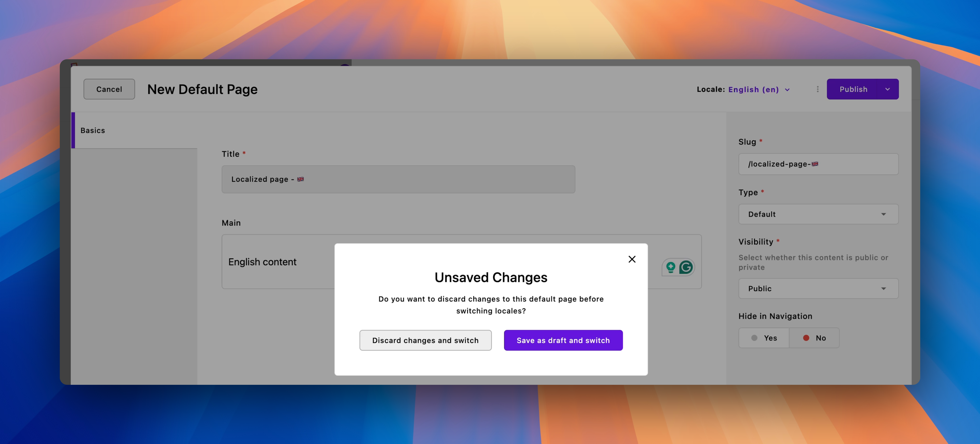This screenshot has width=980, height=444.
Task: Select No for Hide in Navigation
Action: [x=814, y=338]
